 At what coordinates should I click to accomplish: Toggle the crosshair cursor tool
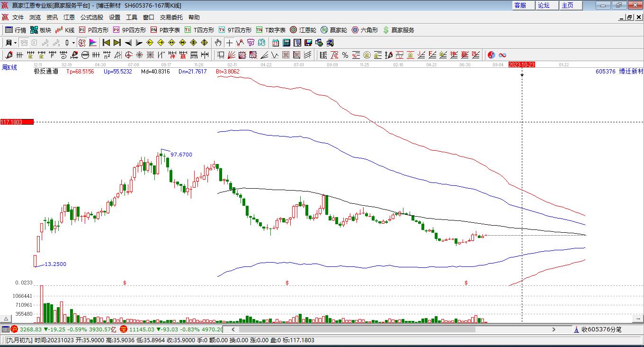tap(229, 43)
